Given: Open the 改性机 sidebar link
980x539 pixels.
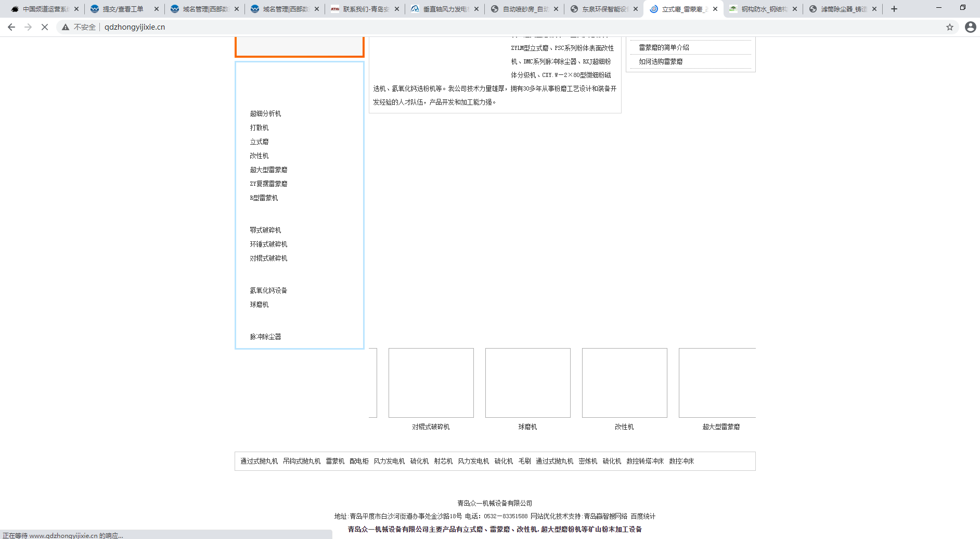Looking at the screenshot, I should (x=259, y=156).
